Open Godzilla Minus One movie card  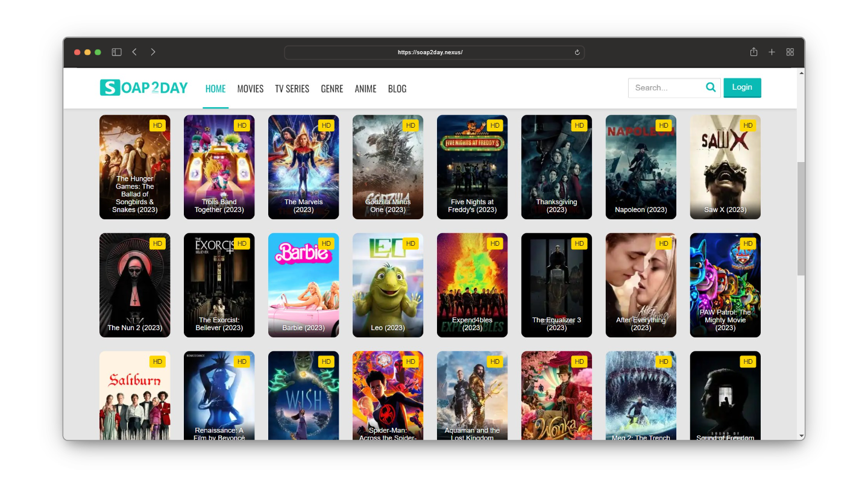388,167
